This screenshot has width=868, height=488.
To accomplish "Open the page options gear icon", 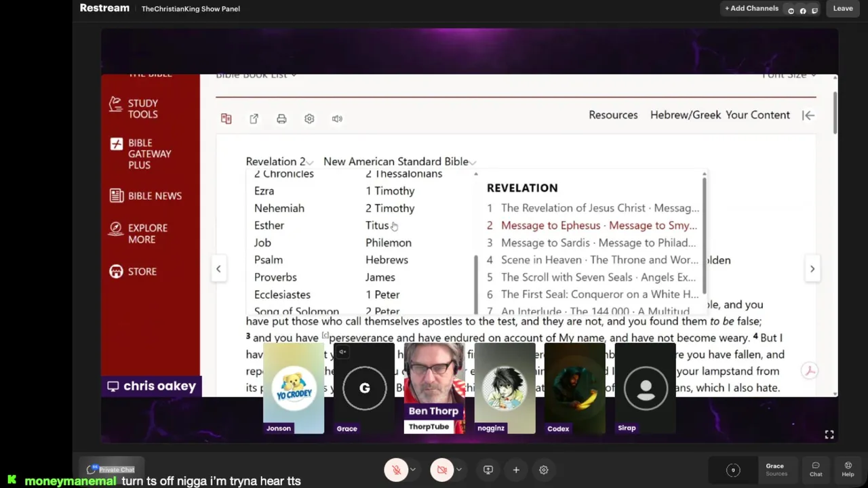I will coord(309,119).
